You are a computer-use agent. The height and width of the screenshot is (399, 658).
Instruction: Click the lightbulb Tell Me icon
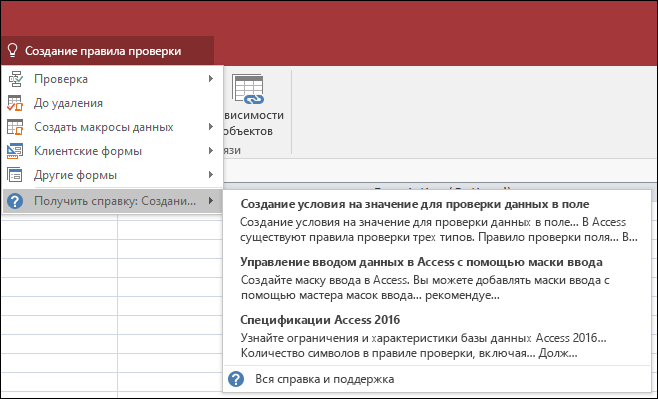pyautogui.click(x=13, y=51)
